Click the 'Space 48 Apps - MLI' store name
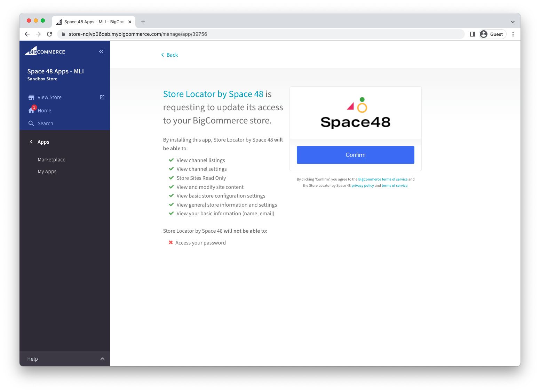 55,71
